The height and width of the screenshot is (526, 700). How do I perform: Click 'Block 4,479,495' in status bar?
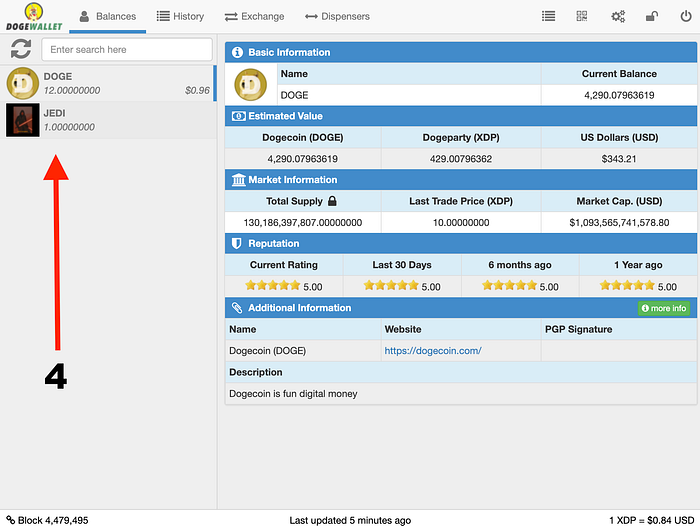pyautogui.click(x=53, y=520)
